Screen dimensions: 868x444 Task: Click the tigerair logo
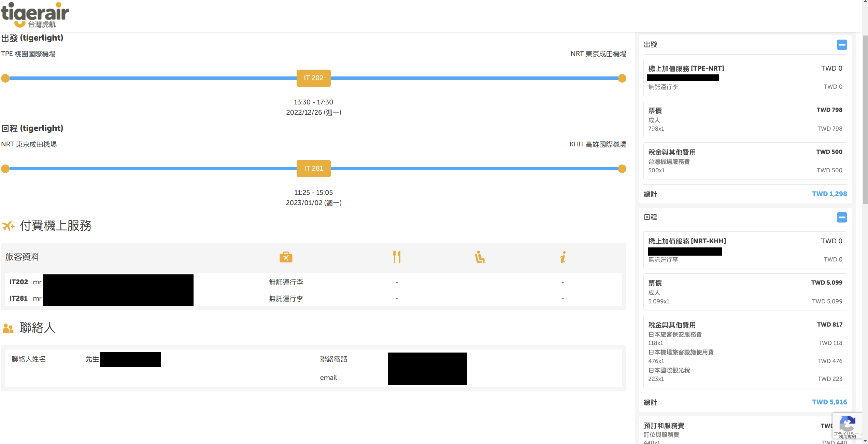[35, 15]
